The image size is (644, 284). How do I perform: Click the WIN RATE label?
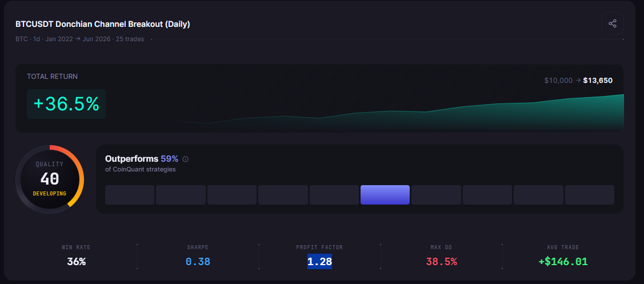[x=76, y=247]
